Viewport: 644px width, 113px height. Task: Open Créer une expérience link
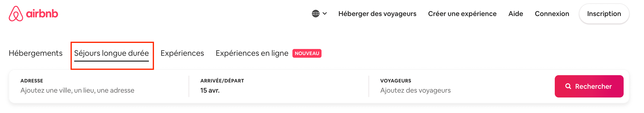tap(462, 14)
